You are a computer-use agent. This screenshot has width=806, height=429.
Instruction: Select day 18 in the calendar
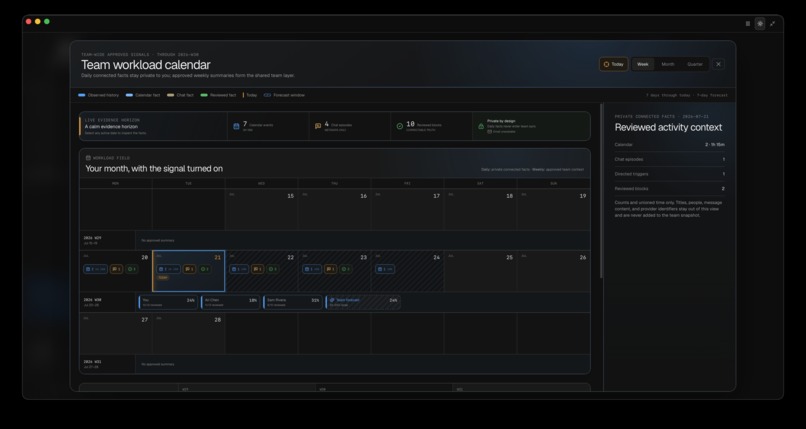pos(480,209)
